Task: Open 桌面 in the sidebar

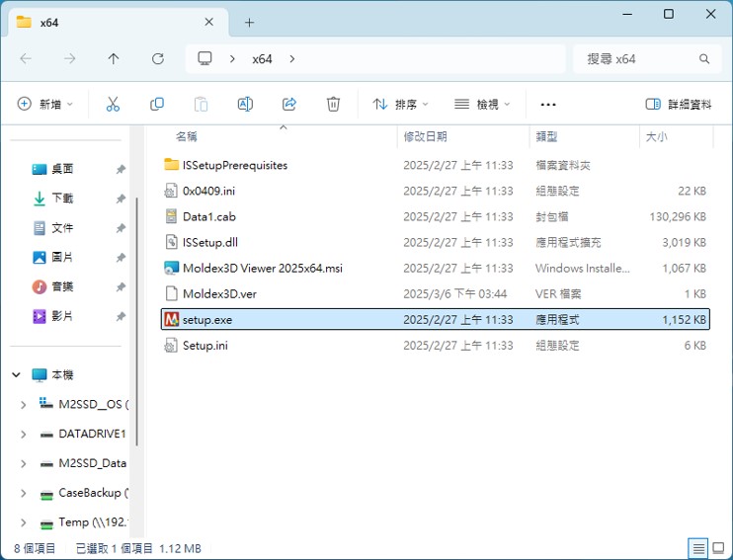Action: point(62,169)
